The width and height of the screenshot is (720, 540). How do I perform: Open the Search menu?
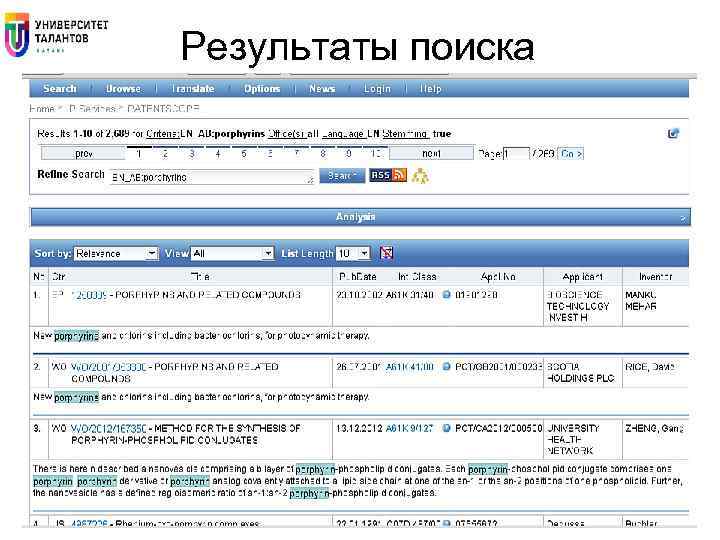60,89
